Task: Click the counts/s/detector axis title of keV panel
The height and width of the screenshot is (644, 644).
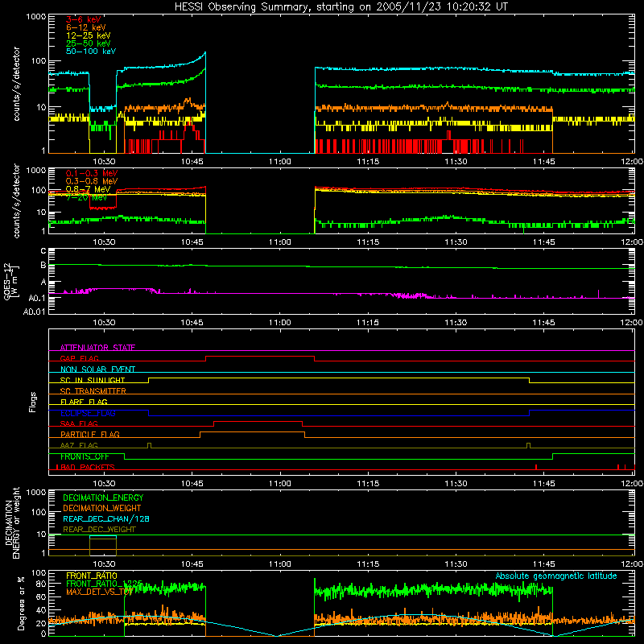Action: tap(16, 84)
